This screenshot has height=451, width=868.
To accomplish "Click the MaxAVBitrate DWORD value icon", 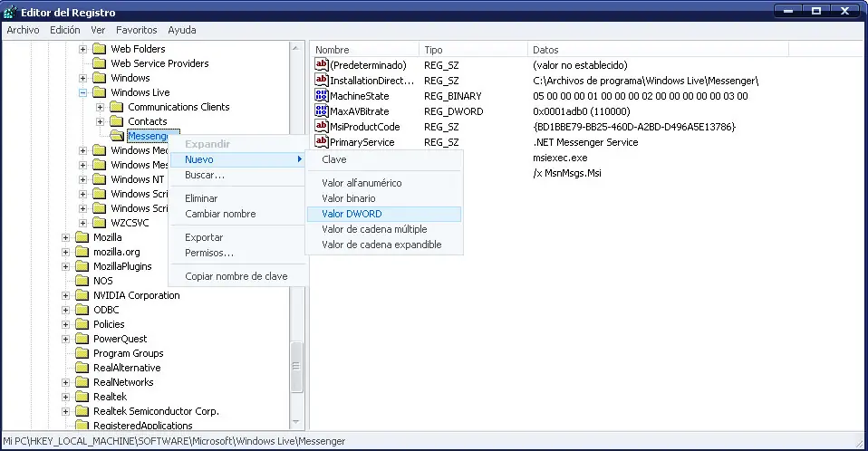I will pos(321,111).
